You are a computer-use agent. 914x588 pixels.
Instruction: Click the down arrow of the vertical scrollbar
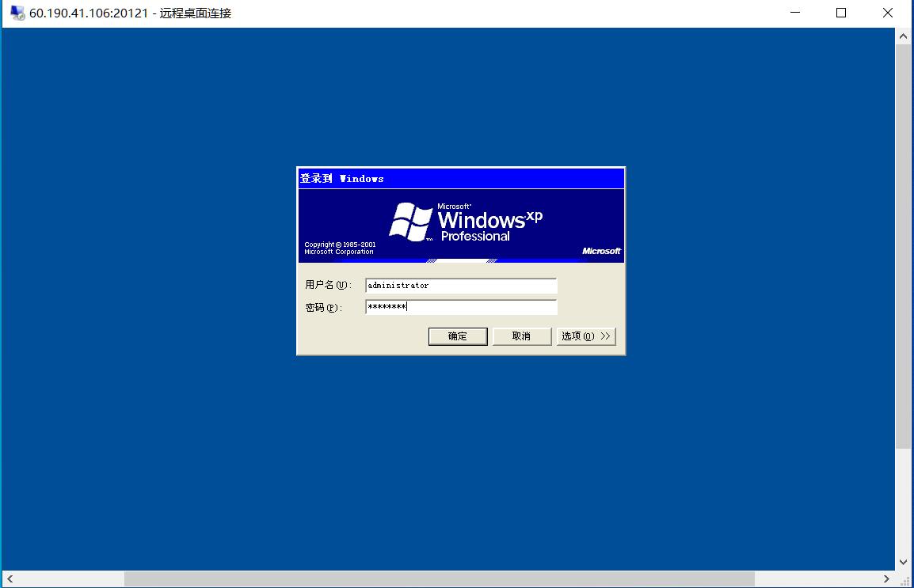point(903,563)
